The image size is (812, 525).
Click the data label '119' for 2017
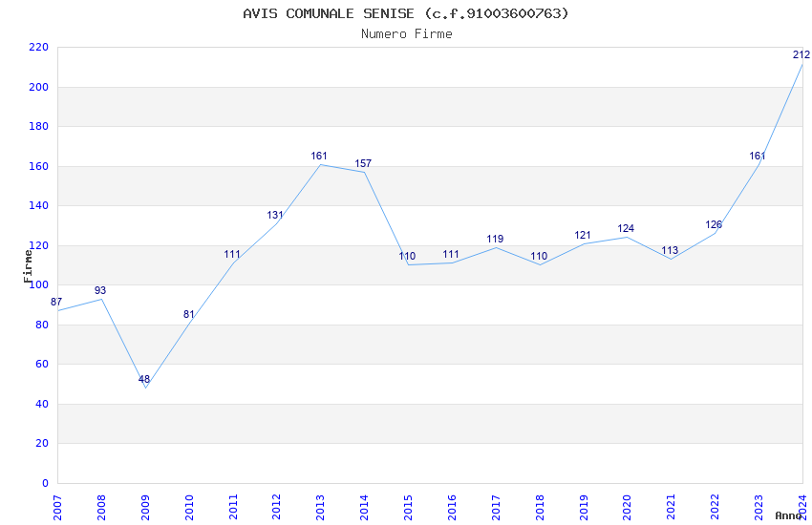pos(495,239)
